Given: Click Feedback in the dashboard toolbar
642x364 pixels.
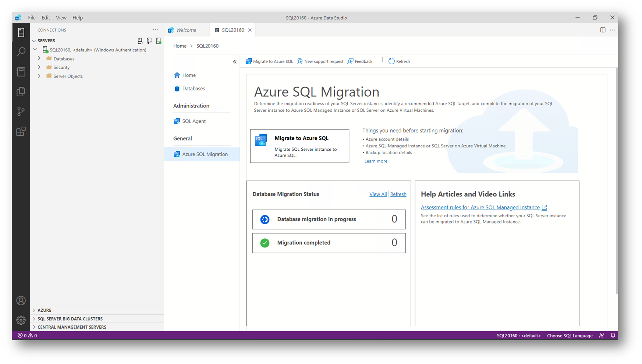Looking at the screenshot, I should pos(360,61).
